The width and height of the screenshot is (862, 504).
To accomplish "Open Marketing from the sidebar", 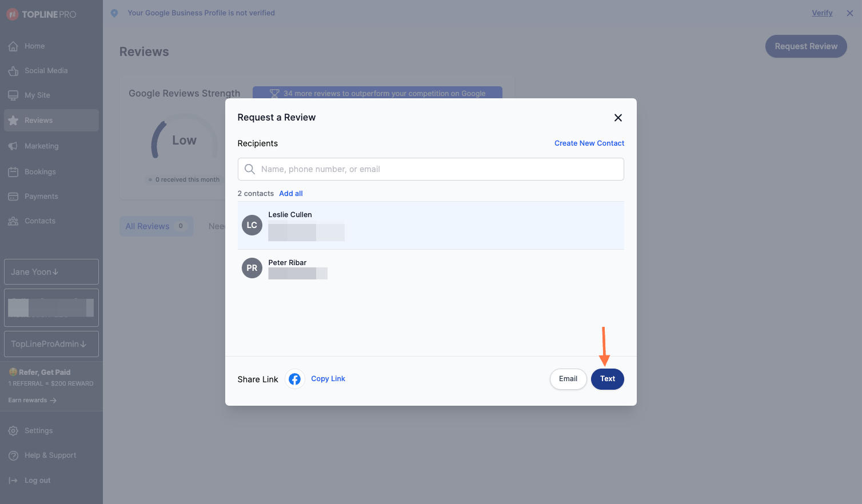I will click(51, 146).
